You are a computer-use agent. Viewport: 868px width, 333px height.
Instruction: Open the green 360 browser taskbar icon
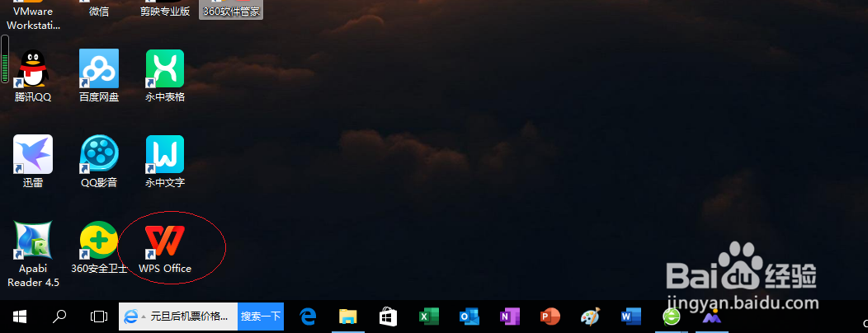coord(672,317)
